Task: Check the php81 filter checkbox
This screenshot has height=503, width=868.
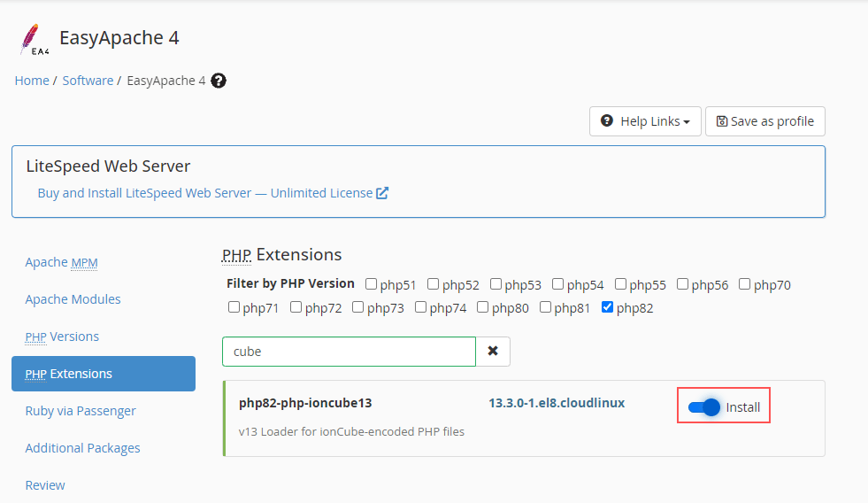Action: (545, 307)
